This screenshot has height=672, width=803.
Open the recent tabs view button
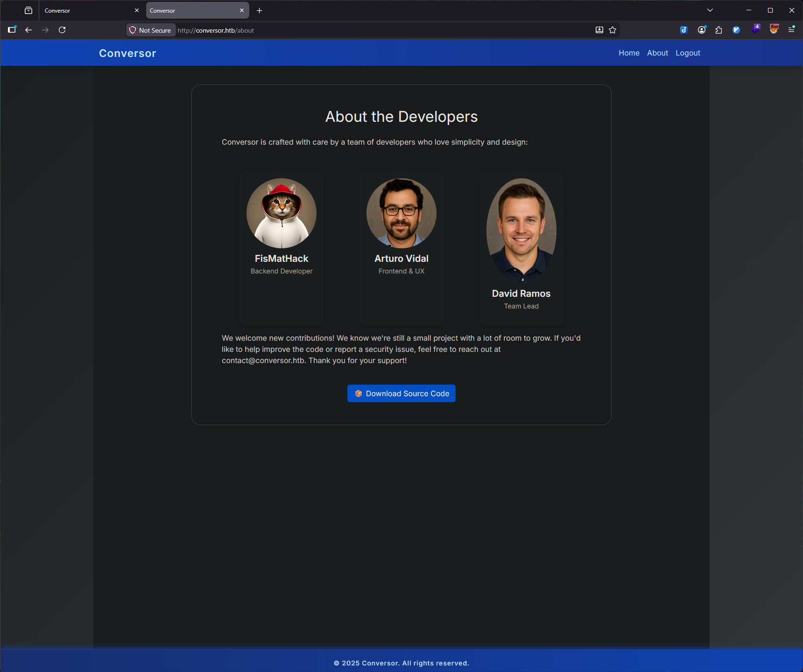click(28, 10)
